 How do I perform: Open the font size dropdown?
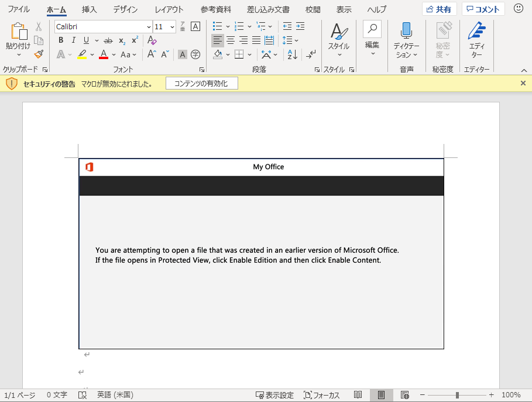coord(172,27)
